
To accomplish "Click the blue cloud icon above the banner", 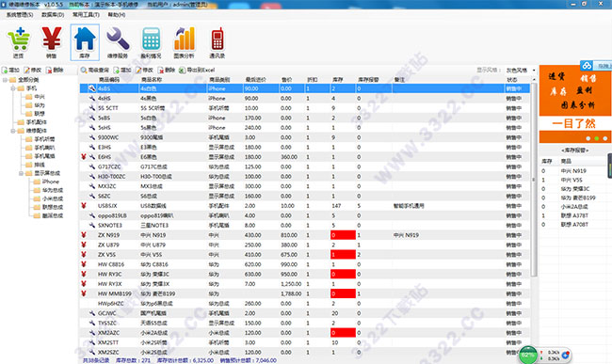I will (x=587, y=66).
